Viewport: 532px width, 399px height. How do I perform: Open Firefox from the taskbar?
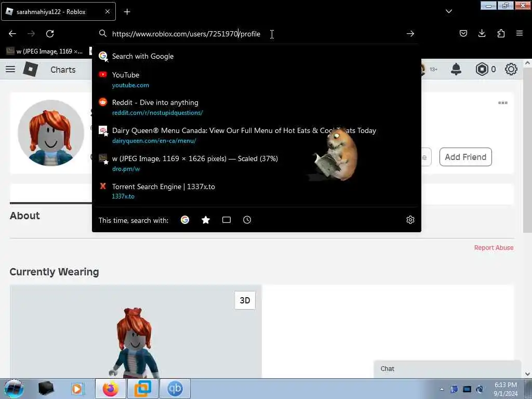pyautogui.click(x=111, y=389)
